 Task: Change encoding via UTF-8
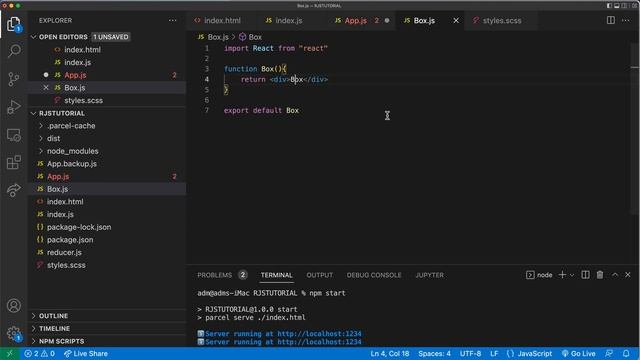(x=470, y=354)
